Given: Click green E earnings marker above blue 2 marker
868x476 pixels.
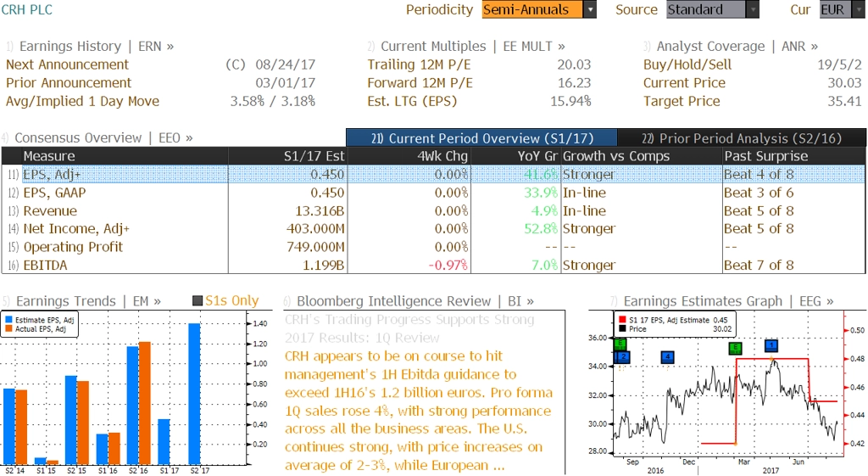Looking at the screenshot, I should pyautogui.click(x=620, y=344).
